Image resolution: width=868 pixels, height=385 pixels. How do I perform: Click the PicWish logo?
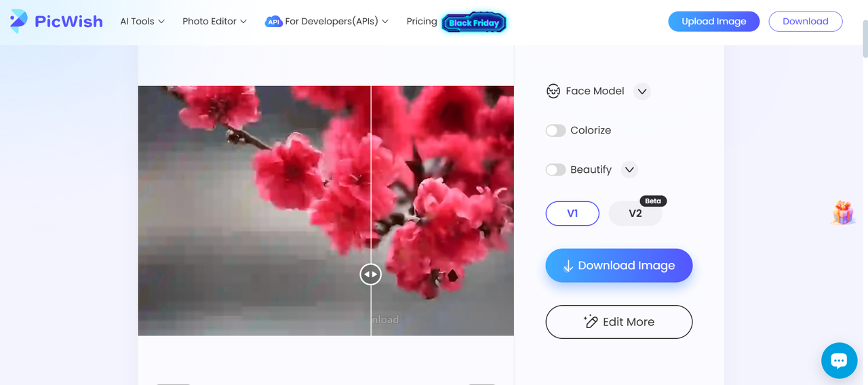click(56, 21)
